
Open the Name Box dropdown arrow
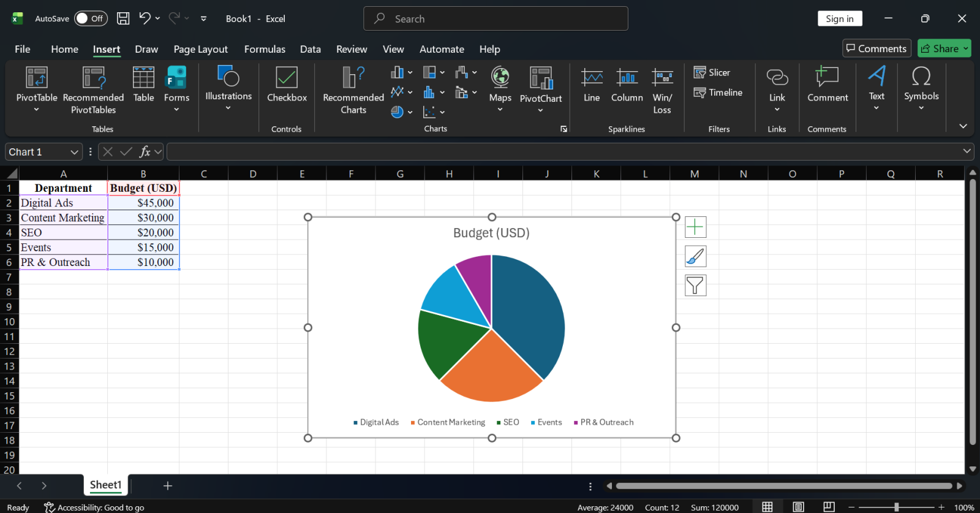[74, 152]
